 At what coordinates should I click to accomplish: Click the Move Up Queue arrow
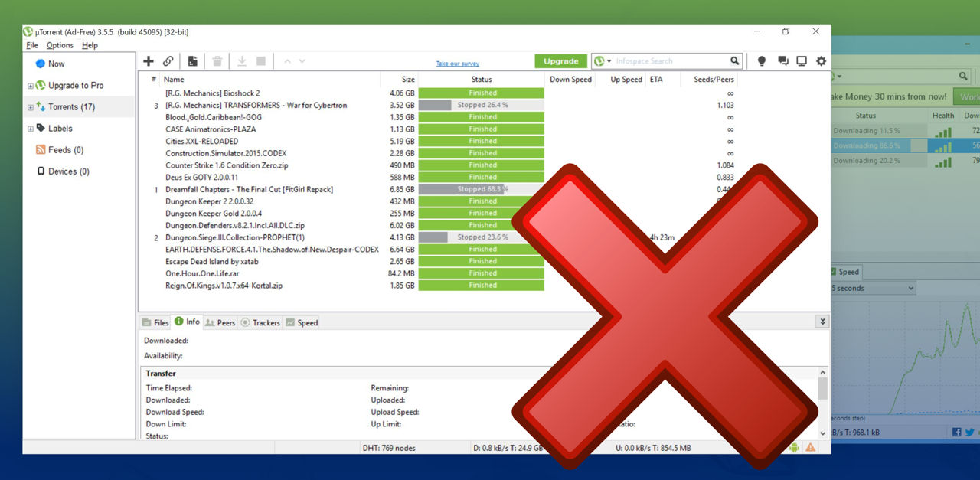point(287,61)
